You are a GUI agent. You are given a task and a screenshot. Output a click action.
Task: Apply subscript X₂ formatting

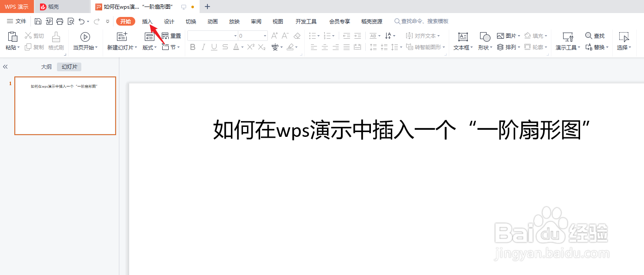262,47
